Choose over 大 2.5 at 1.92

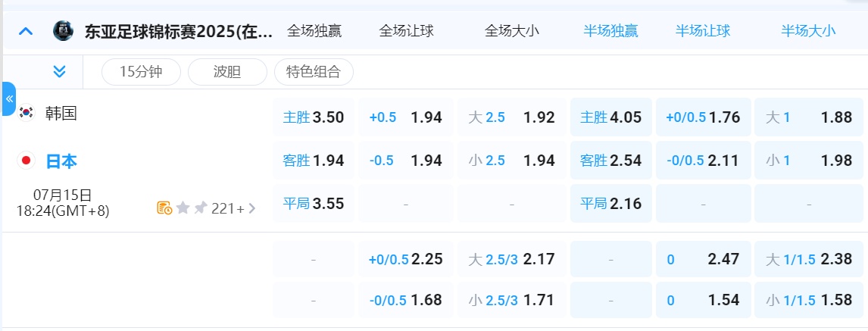(512, 117)
